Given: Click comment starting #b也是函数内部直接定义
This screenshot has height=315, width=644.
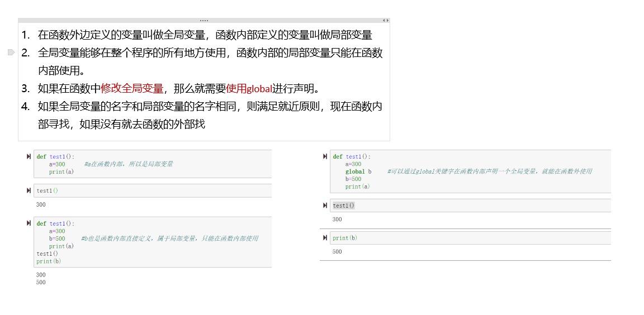Looking at the screenshot, I should click(x=169, y=238).
